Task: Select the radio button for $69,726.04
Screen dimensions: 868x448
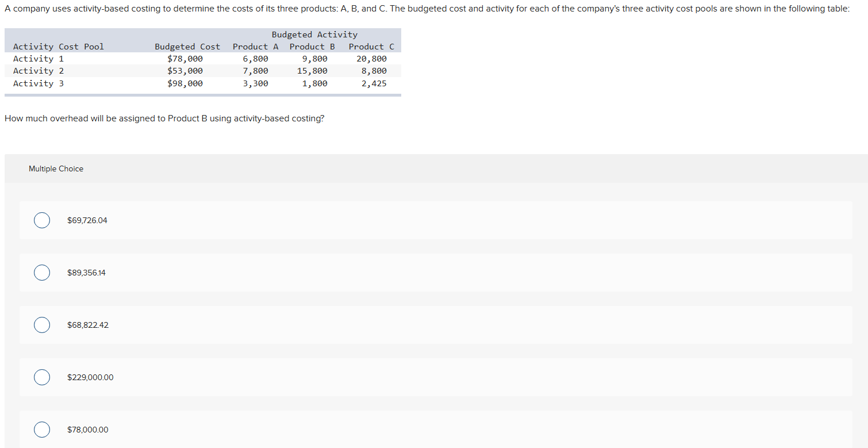Action: click(x=41, y=220)
